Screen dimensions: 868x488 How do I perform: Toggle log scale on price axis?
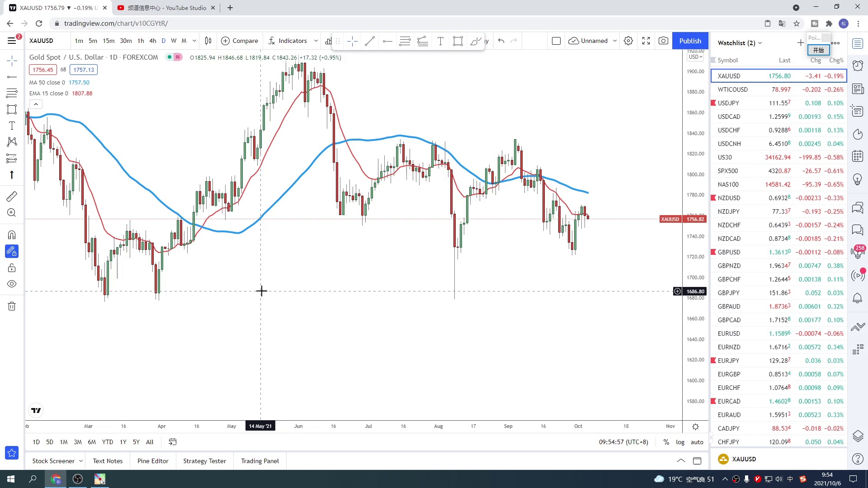[680, 442]
